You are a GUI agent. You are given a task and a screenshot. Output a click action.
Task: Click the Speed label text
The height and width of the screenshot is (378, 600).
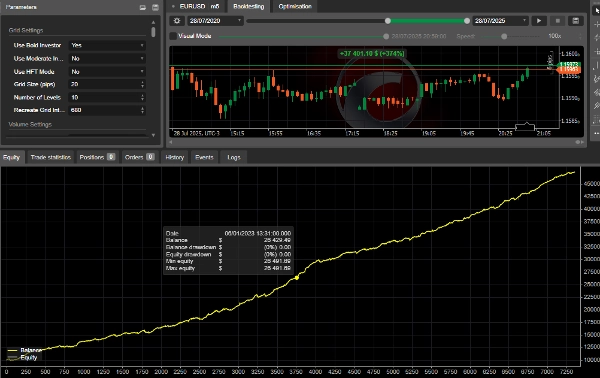coord(465,36)
